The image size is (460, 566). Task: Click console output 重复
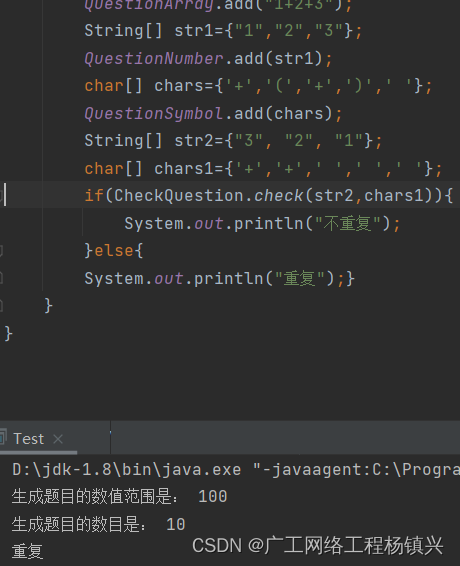click(27, 552)
